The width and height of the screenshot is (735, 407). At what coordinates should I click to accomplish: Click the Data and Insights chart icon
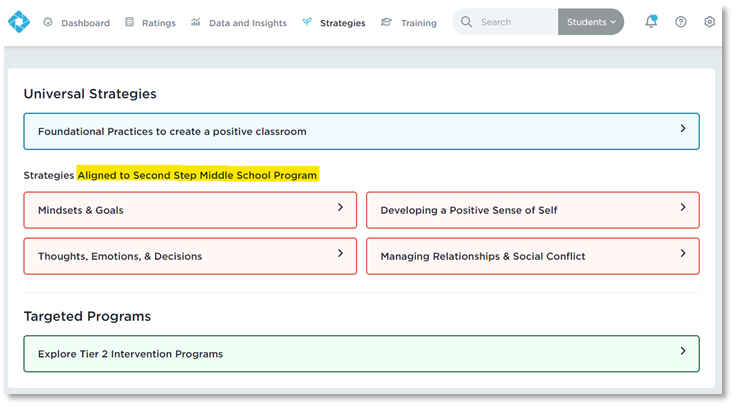(x=196, y=22)
